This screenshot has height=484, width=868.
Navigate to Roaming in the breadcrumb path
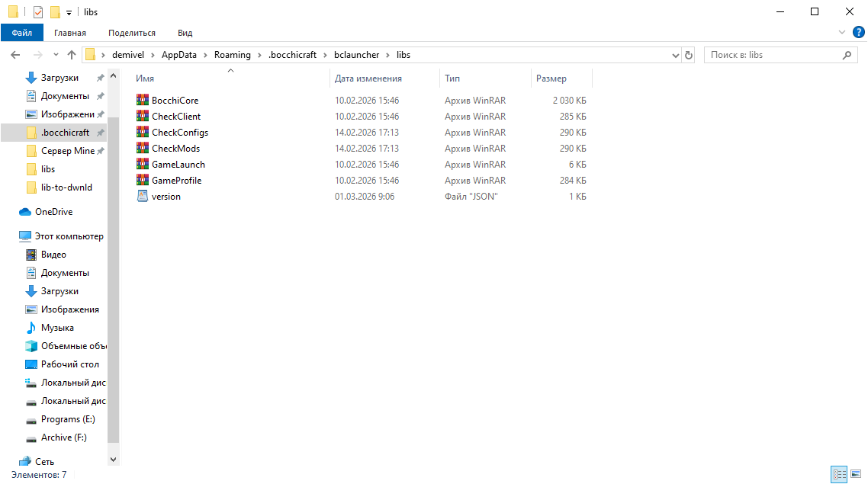coord(232,55)
